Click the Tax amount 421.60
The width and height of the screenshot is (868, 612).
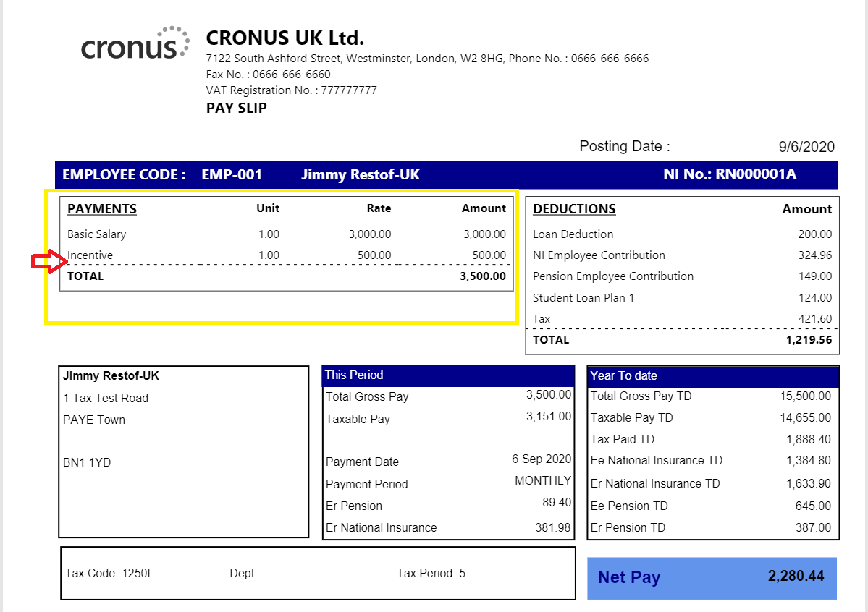click(815, 319)
